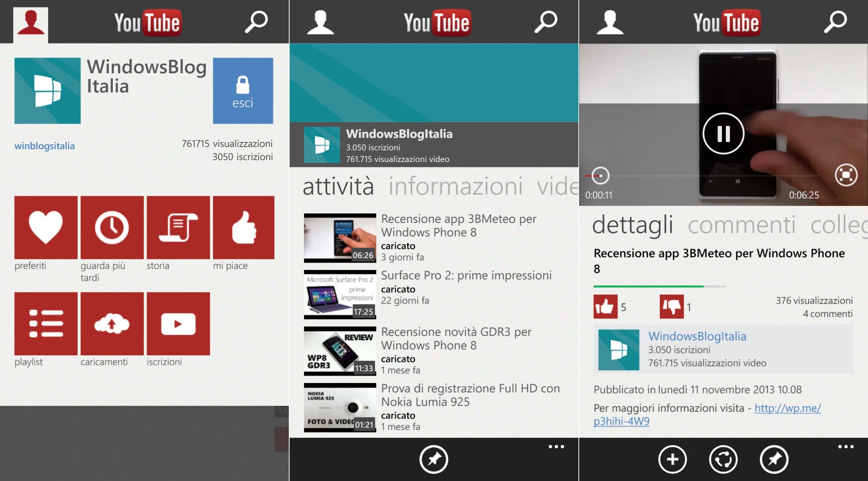
Task: Open the preferiti heart tile
Action: (46, 227)
